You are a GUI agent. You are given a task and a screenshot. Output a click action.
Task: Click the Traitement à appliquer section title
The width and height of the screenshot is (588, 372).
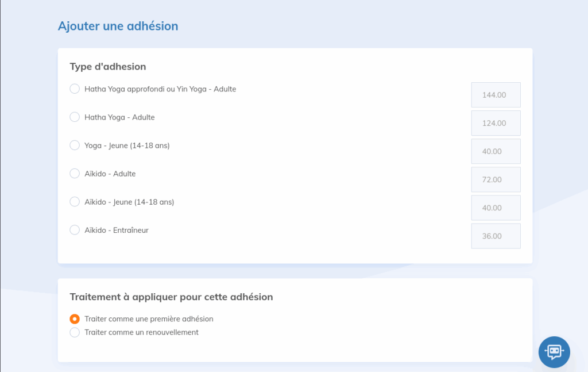pos(171,297)
